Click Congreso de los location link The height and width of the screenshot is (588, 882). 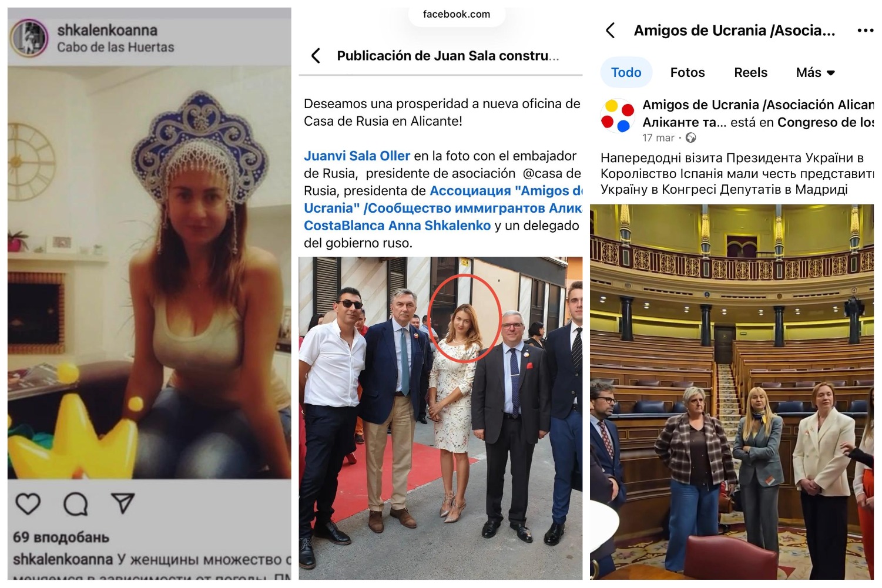tap(826, 122)
